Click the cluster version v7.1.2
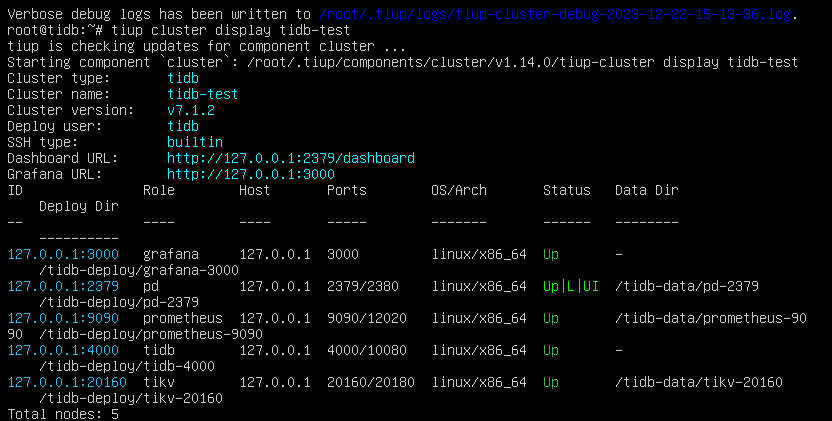Screen dimensions: 832x421 [190, 110]
